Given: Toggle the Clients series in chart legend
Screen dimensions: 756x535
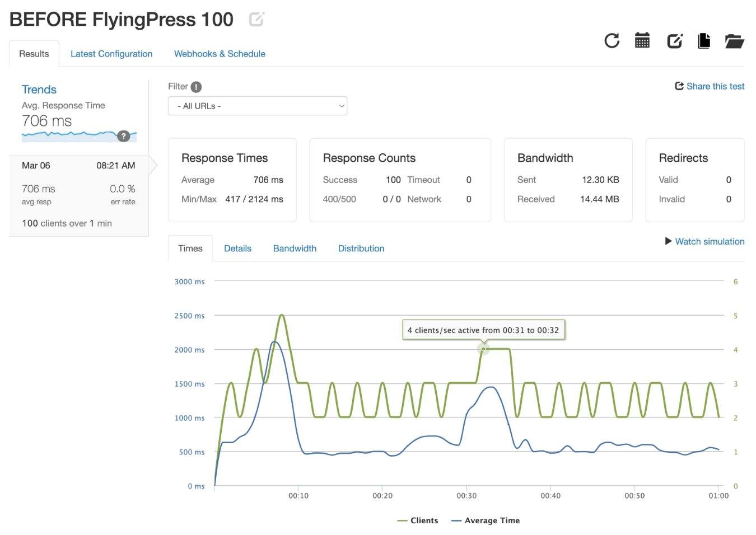Looking at the screenshot, I should coord(418,520).
